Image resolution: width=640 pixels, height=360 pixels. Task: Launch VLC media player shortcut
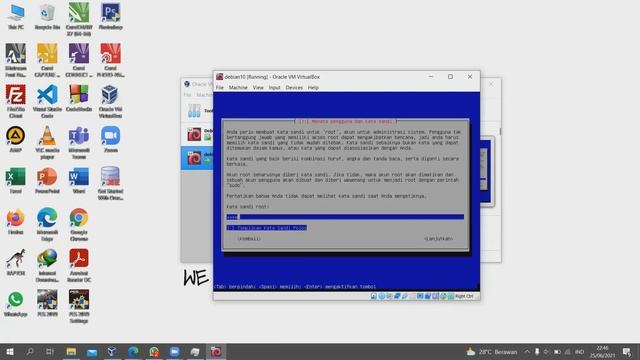point(47,142)
